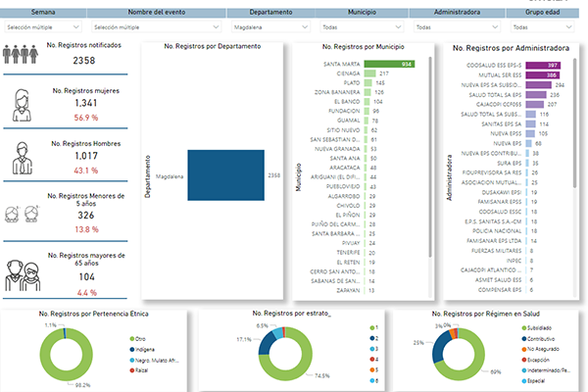Screen dimensions: 588x392
Task: Click the Administradora chart vertical scrollbar
Action: 574,123
